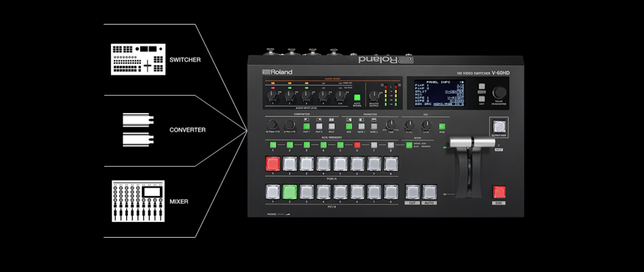Click the wipe icon above WIPE 2

[x=374, y=119]
